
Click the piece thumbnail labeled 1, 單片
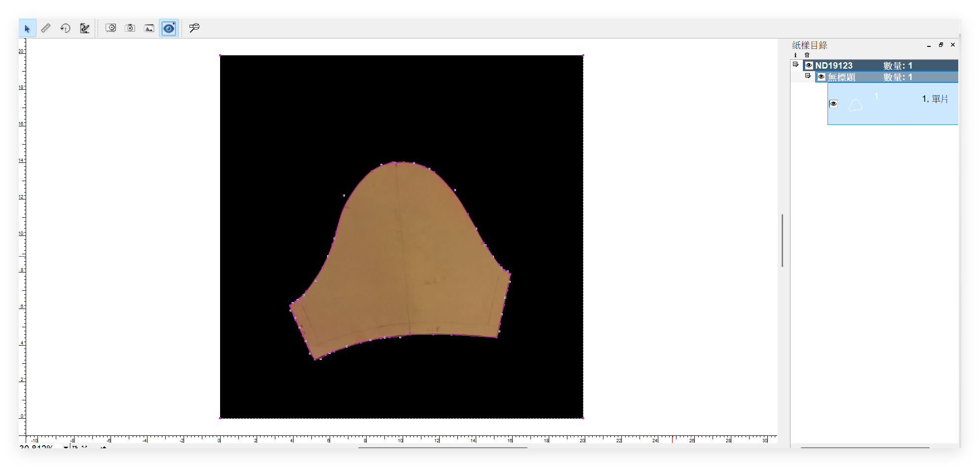coord(855,104)
